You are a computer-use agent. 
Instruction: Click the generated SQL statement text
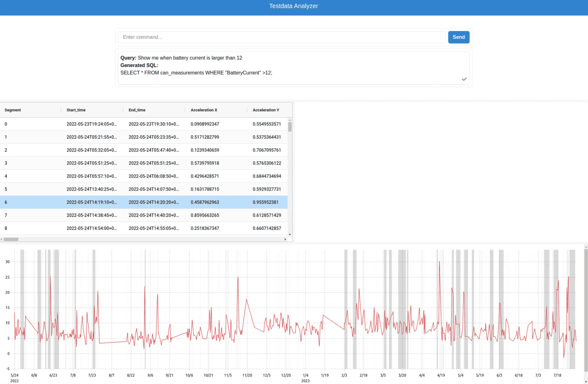coord(196,73)
